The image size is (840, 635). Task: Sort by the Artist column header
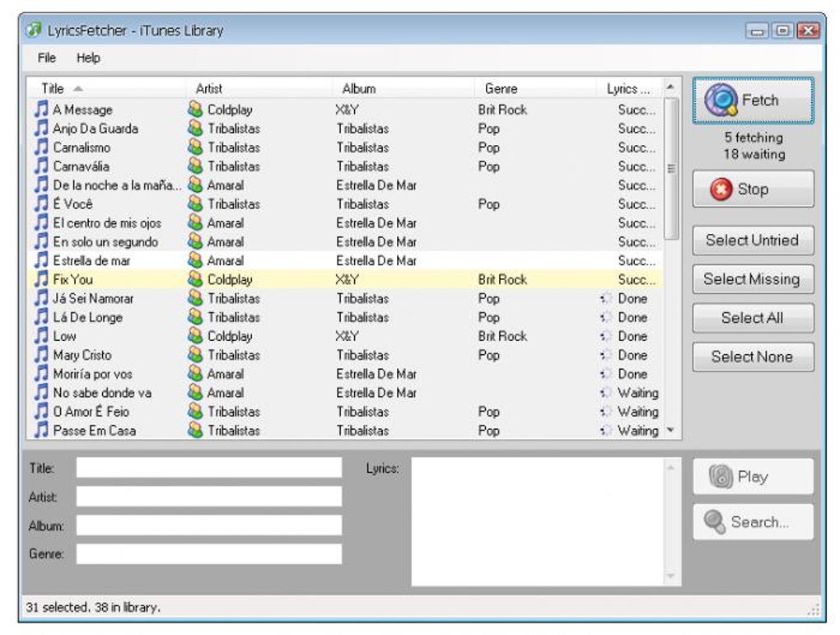pos(259,88)
